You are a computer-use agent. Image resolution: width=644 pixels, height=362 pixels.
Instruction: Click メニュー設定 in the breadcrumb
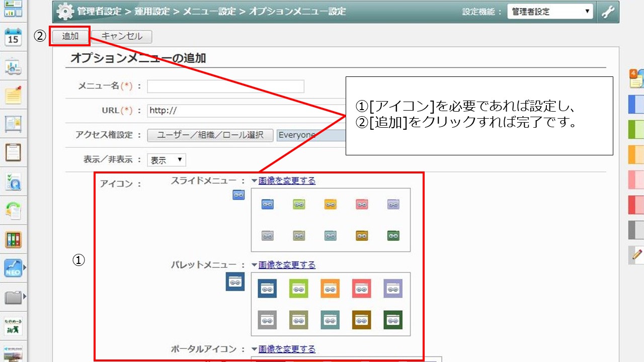pos(209,12)
